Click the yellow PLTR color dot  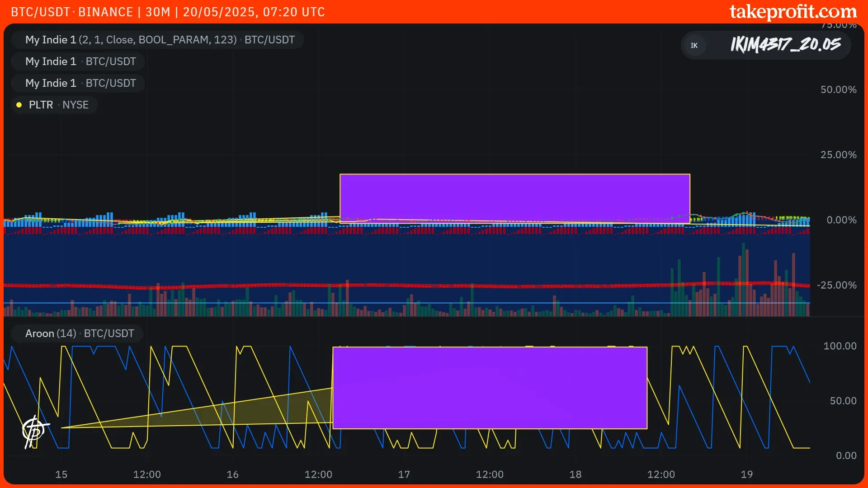pos(19,105)
